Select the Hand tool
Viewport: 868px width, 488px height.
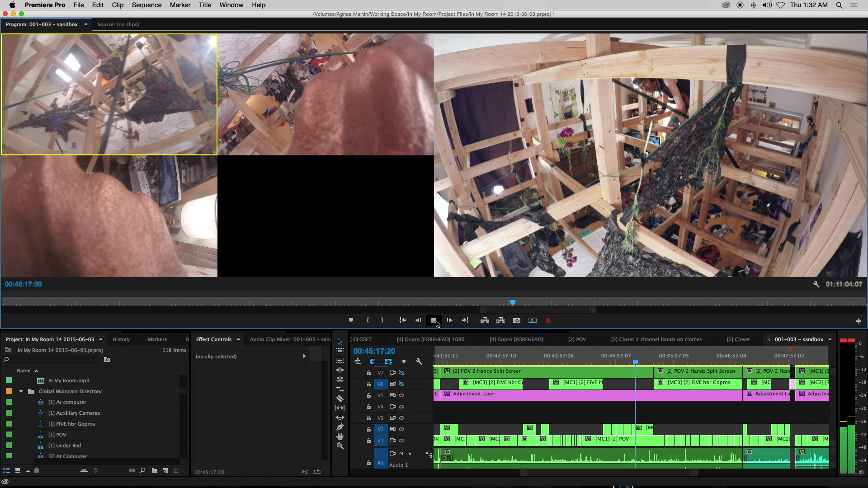pos(340,436)
